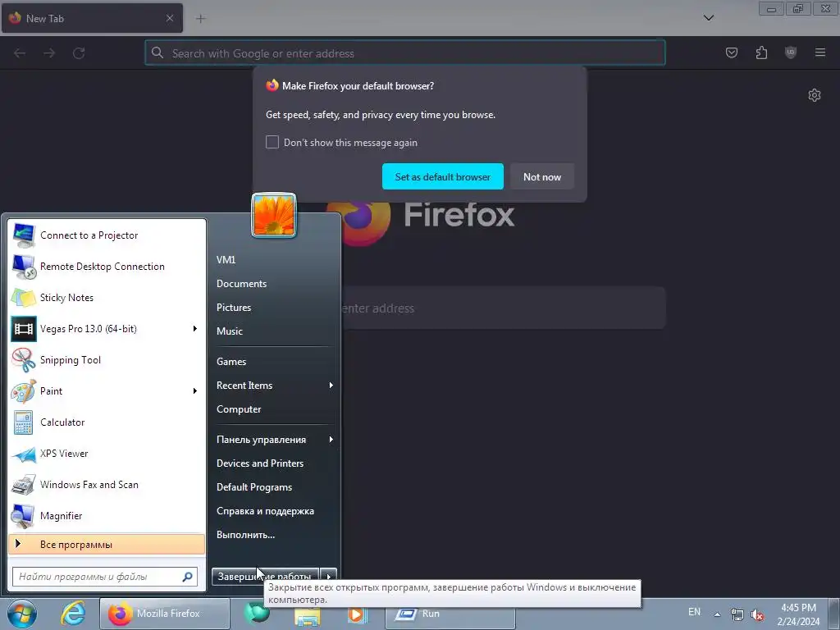Start the Magnifier tool
Viewport: 840px width, 630px height.
tap(107, 515)
